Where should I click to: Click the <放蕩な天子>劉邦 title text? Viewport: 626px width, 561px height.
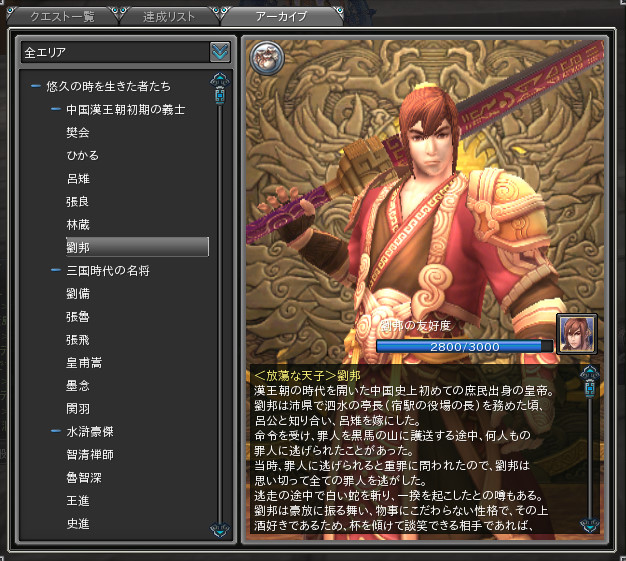click(x=307, y=375)
